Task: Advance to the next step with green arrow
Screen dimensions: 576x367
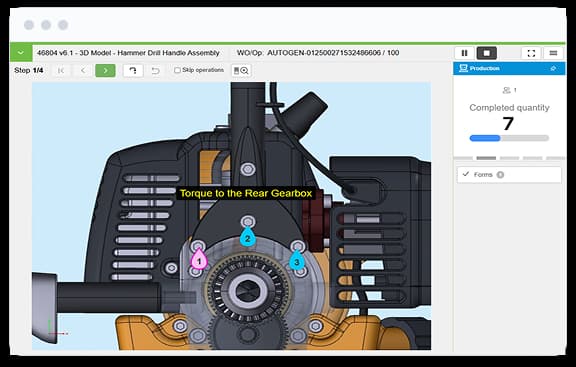Action: click(105, 71)
